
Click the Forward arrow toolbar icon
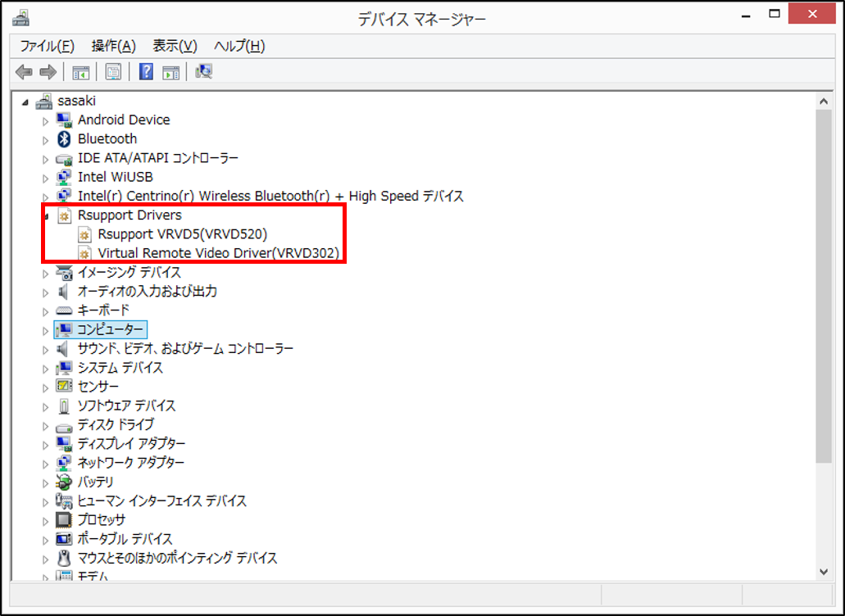(x=48, y=71)
